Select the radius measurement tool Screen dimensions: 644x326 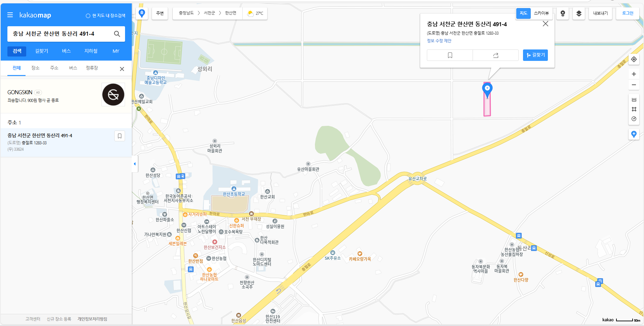(x=634, y=119)
